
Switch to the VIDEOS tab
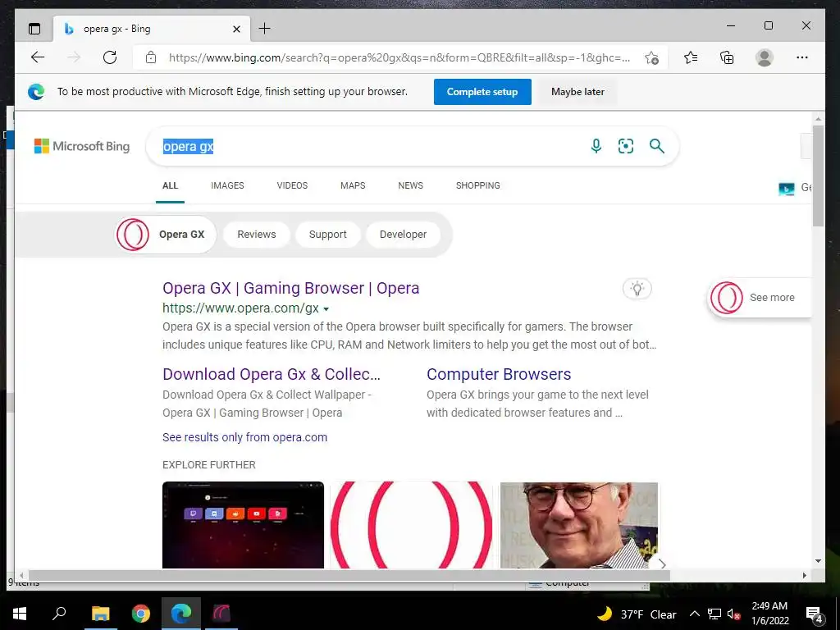[x=292, y=185]
